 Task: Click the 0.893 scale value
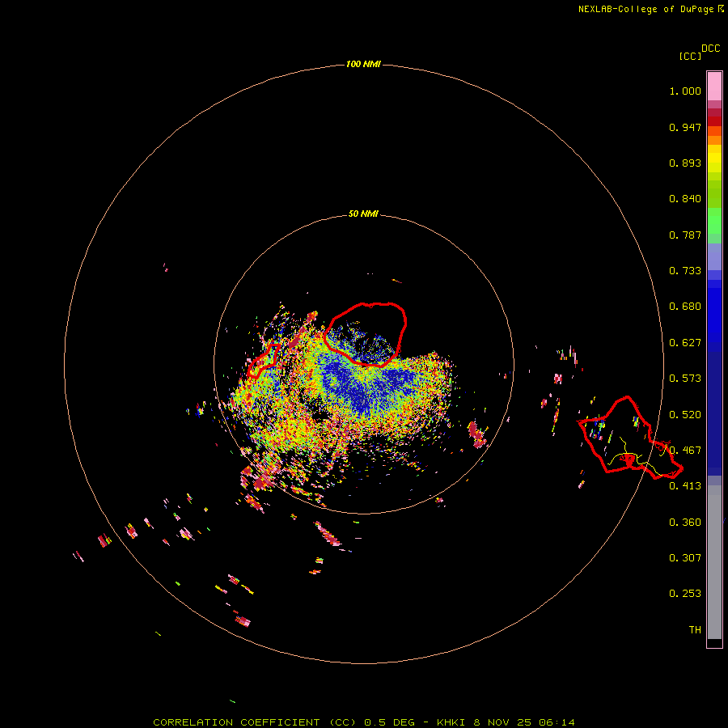[x=685, y=163]
